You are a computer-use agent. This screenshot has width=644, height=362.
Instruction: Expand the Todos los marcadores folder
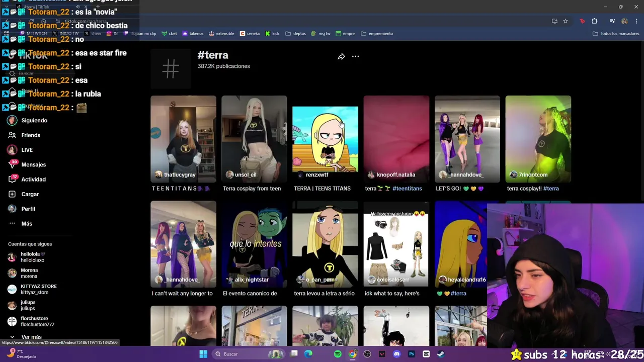[x=616, y=34]
